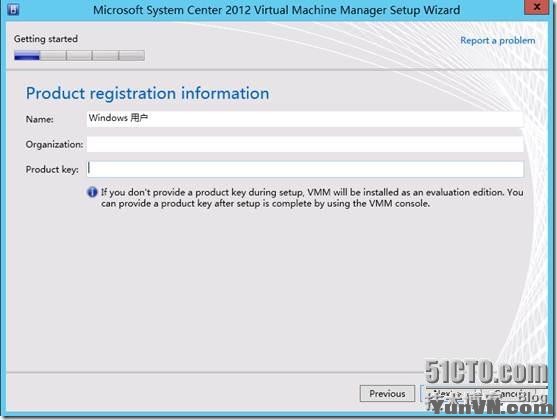Viewport: 557px width, 420px height.
Task: Click the Organization input field
Action: (x=305, y=144)
